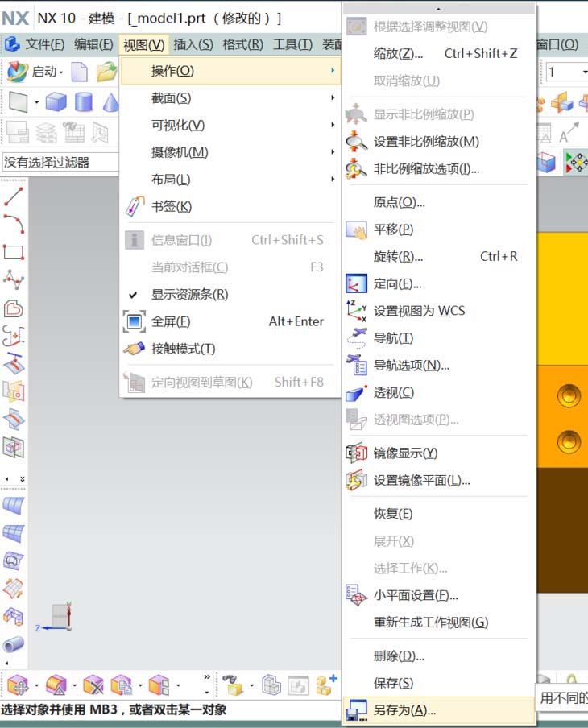
Task: Choose the 平移(P) pan tool
Action: point(438,230)
